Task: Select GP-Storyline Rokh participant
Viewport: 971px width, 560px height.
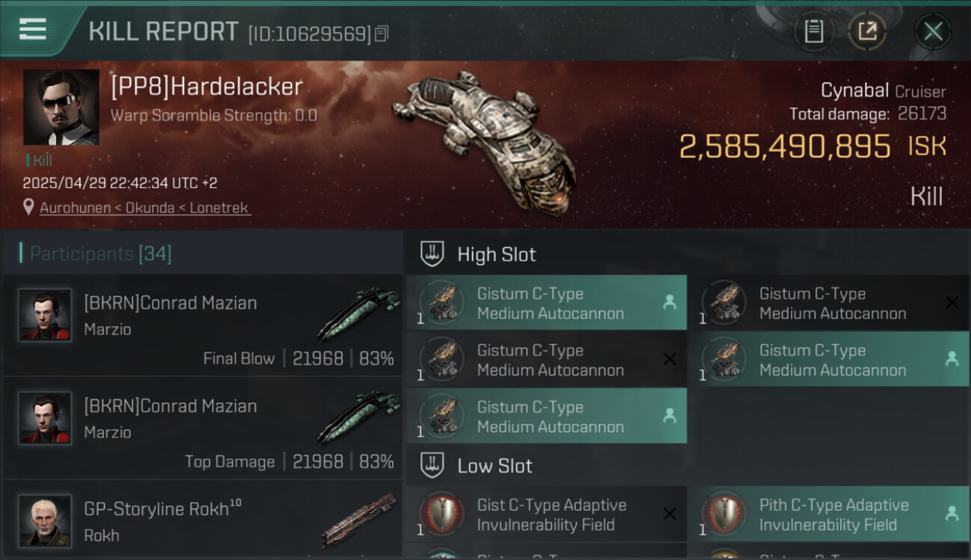Action: click(202, 519)
